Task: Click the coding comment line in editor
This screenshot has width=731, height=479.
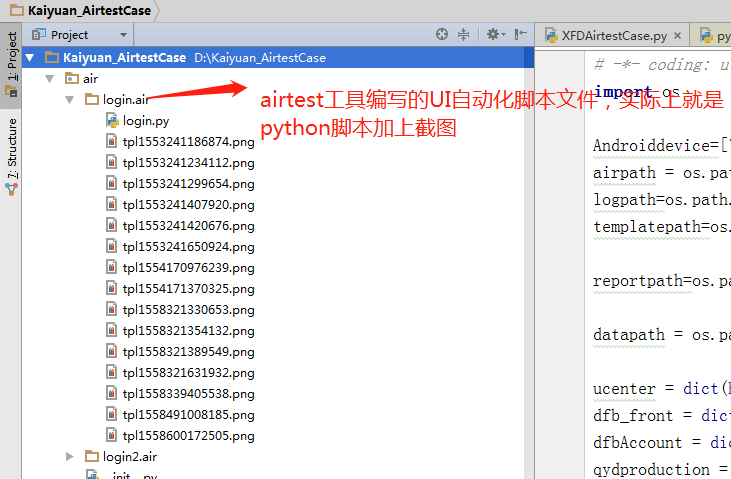Action: coord(662,65)
